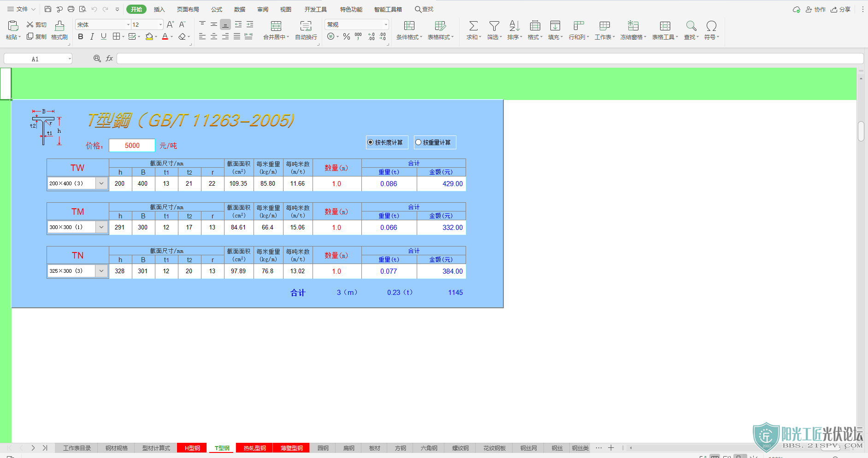The height and width of the screenshot is (458, 868).
Task: Click the TW quantity cell 1.0
Action: [337, 184]
